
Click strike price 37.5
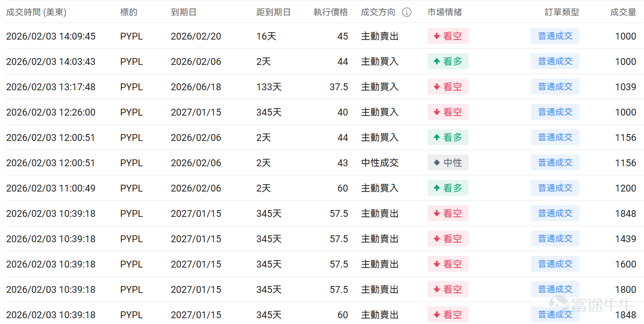coord(339,87)
